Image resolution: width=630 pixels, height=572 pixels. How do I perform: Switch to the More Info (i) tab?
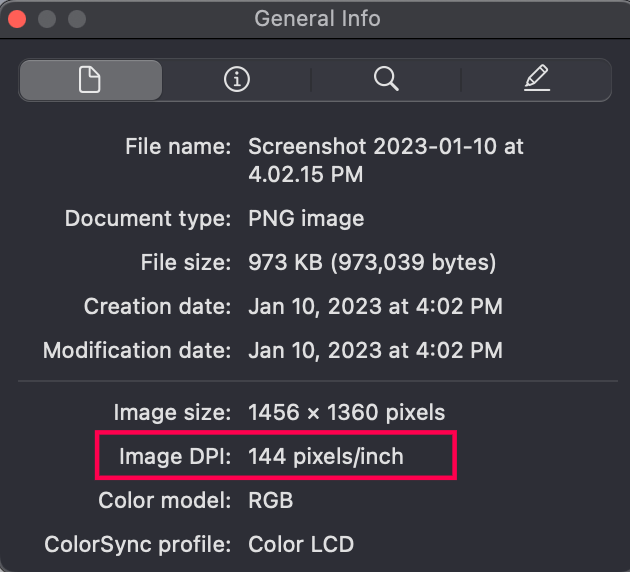[237, 80]
